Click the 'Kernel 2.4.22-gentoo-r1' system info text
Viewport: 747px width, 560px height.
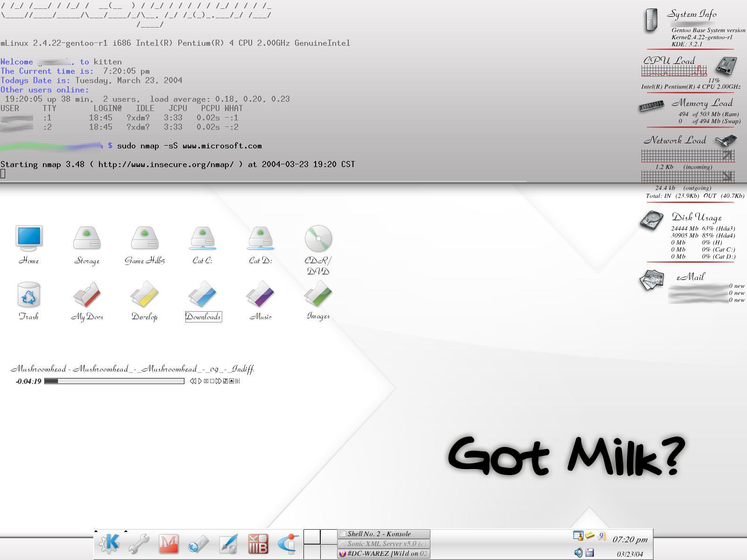click(702, 37)
